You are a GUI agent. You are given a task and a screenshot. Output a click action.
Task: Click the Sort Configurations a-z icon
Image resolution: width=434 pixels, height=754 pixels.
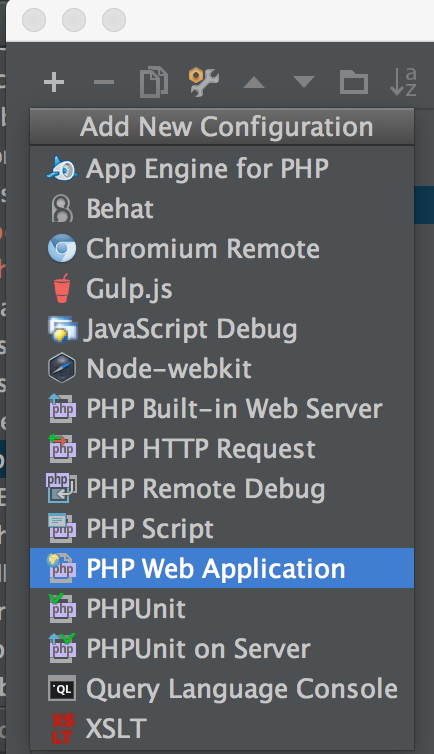click(x=403, y=82)
